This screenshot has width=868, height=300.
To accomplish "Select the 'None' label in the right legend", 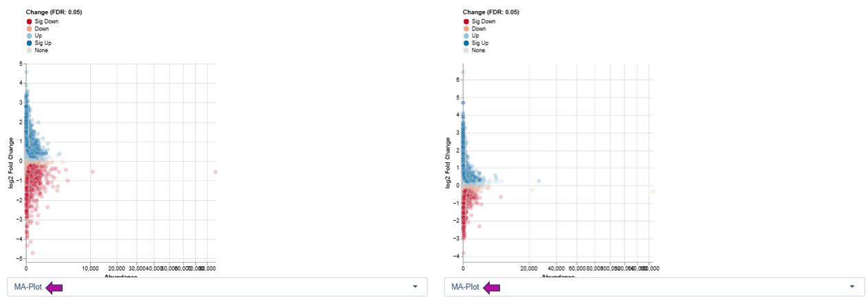I will pyautogui.click(x=478, y=50).
